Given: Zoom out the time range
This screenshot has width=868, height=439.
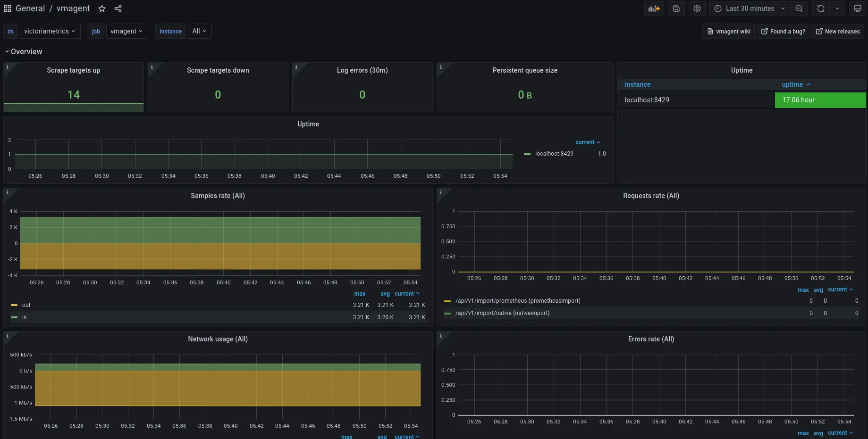Looking at the screenshot, I should tap(799, 8).
